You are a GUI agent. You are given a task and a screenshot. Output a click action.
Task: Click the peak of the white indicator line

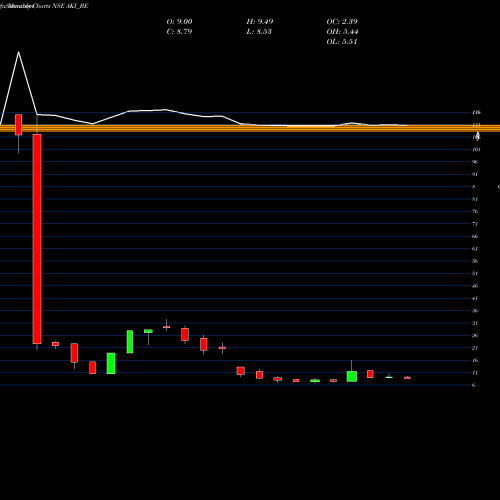pyautogui.click(x=19, y=52)
